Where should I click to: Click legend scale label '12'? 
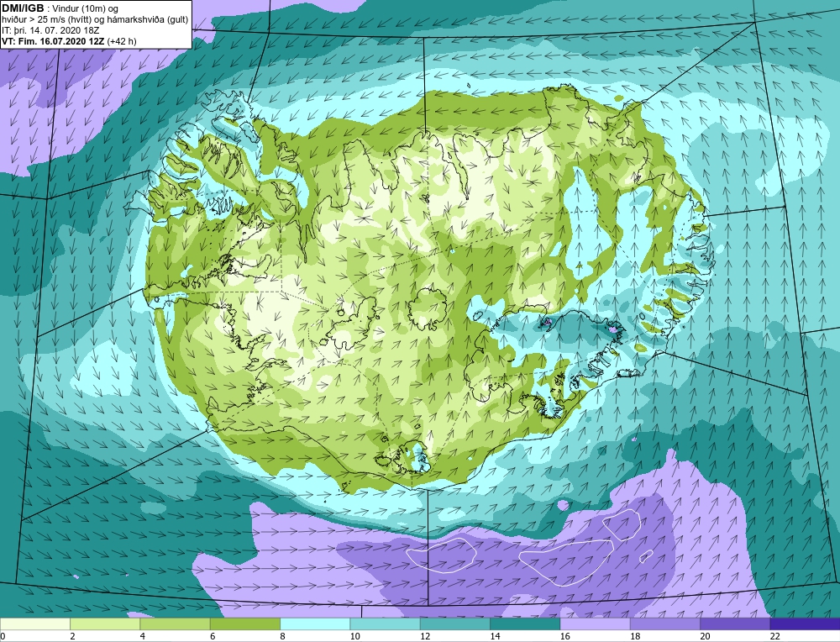[x=425, y=636]
